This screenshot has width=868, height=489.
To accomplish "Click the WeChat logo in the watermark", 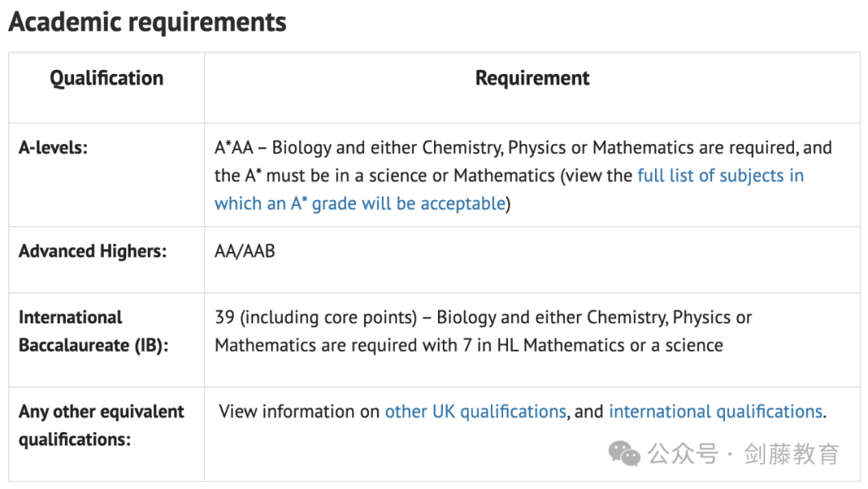I will (x=624, y=454).
